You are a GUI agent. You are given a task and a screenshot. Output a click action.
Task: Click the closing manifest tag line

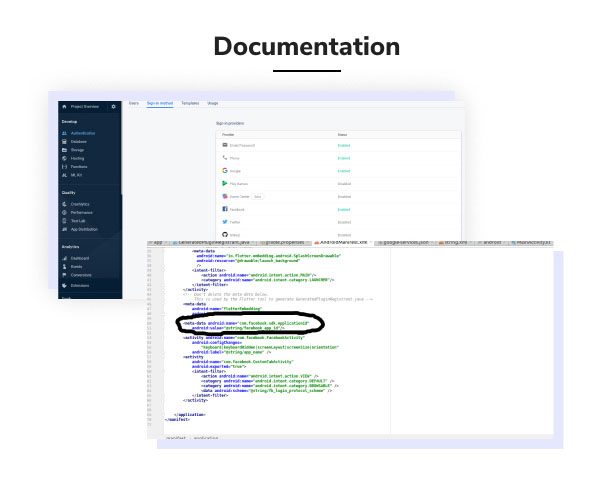(x=177, y=419)
